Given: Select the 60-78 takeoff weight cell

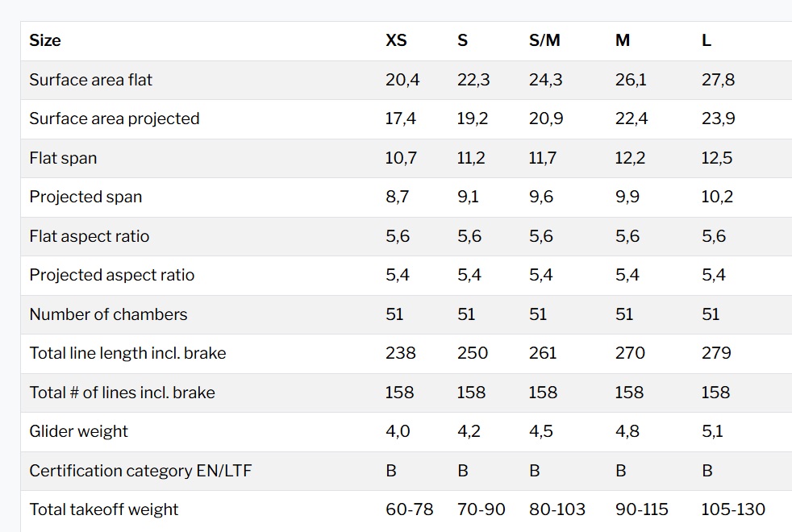Looking at the screenshot, I should pos(409,509).
